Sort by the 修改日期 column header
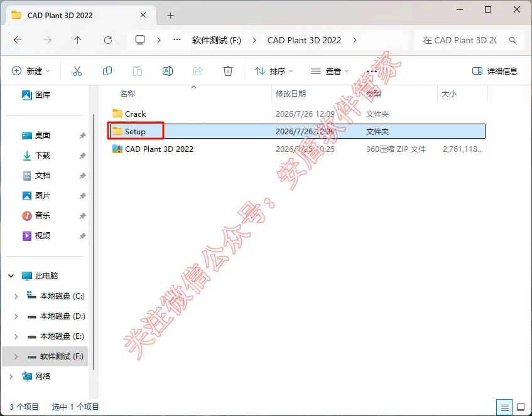This screenshot has width=532, height=416. 291,94
